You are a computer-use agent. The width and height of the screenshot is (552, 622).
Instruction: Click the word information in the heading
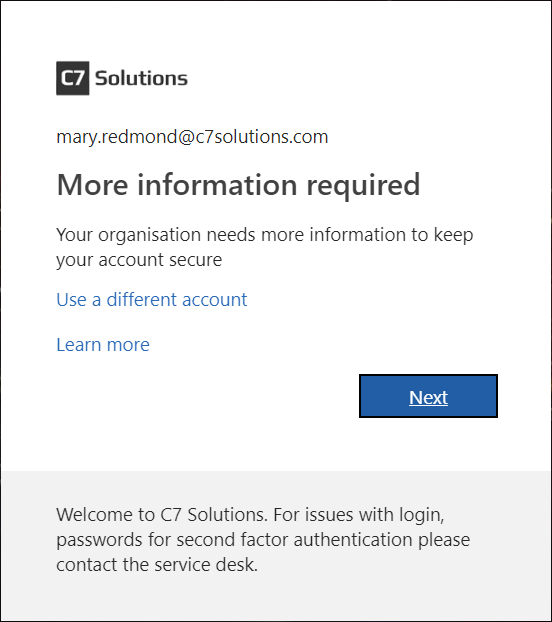tap(217, 185)
